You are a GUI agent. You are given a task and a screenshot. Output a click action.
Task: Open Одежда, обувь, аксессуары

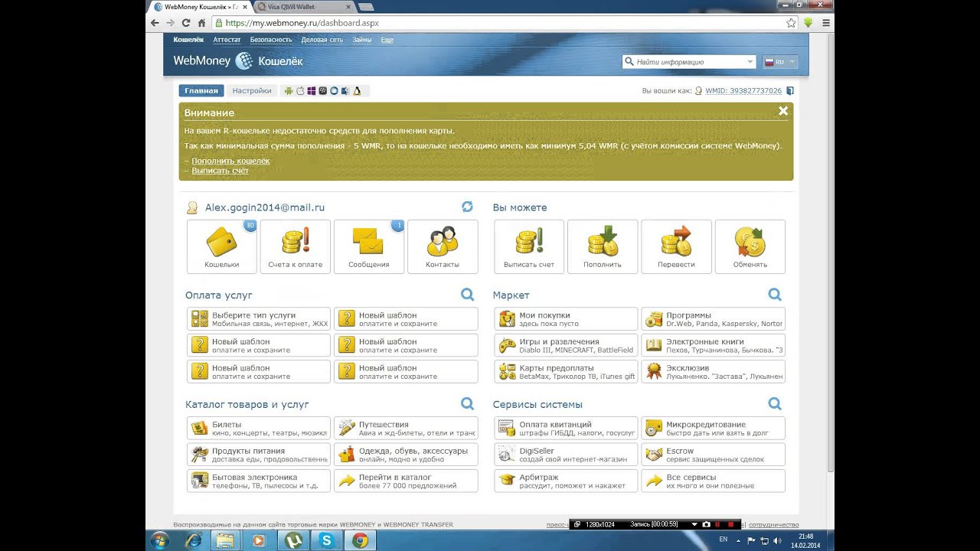406,455
